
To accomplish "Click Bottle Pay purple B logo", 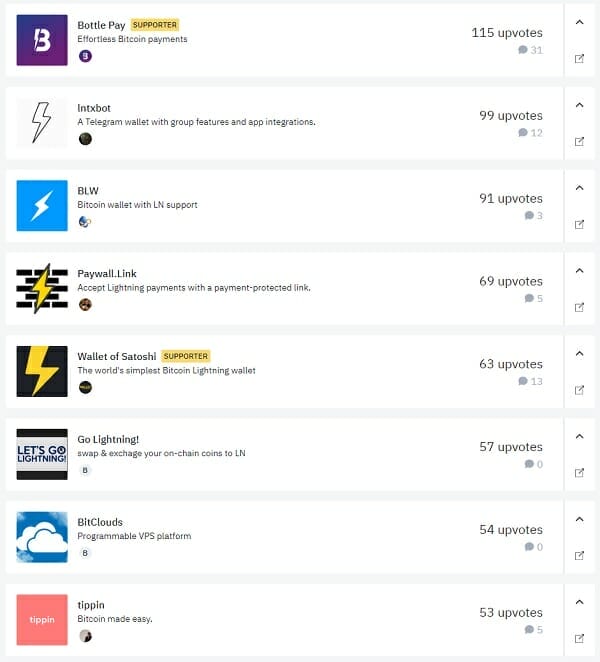I will (42, 40).
